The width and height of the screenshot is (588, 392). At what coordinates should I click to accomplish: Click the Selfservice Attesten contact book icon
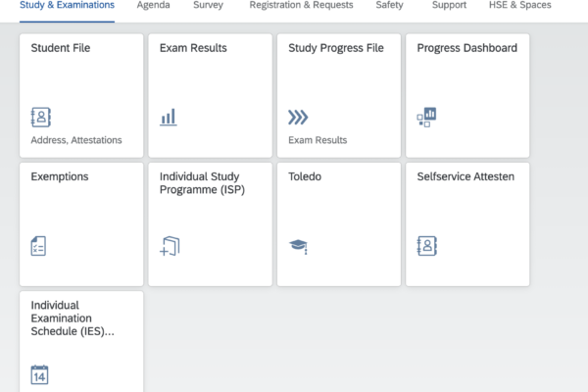(427, 246)
